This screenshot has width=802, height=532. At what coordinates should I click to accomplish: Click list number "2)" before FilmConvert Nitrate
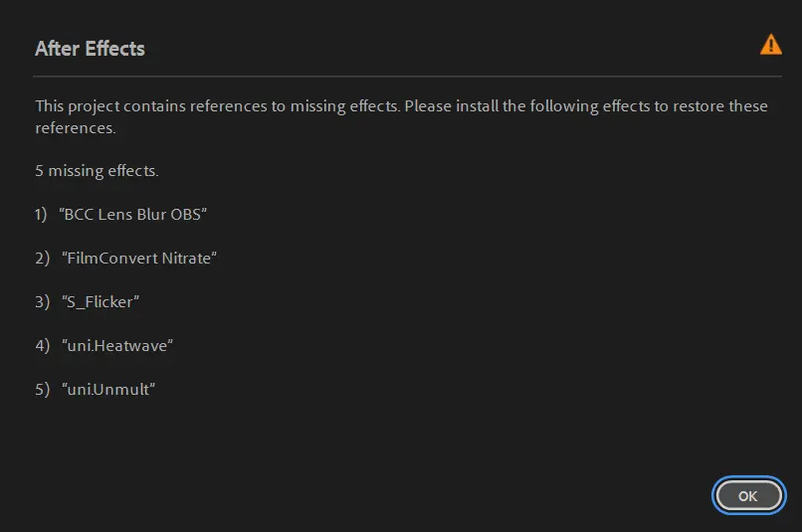(x=42, y=259)
